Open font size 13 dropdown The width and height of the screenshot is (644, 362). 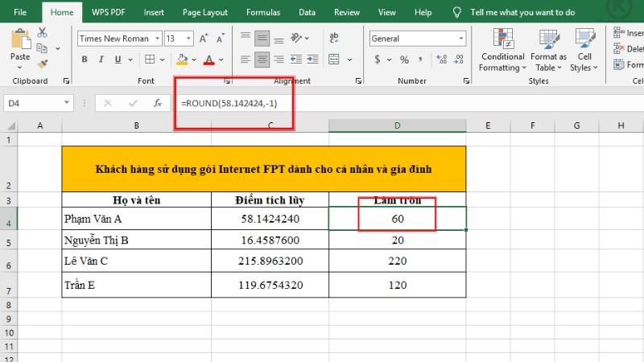(188, 39)
